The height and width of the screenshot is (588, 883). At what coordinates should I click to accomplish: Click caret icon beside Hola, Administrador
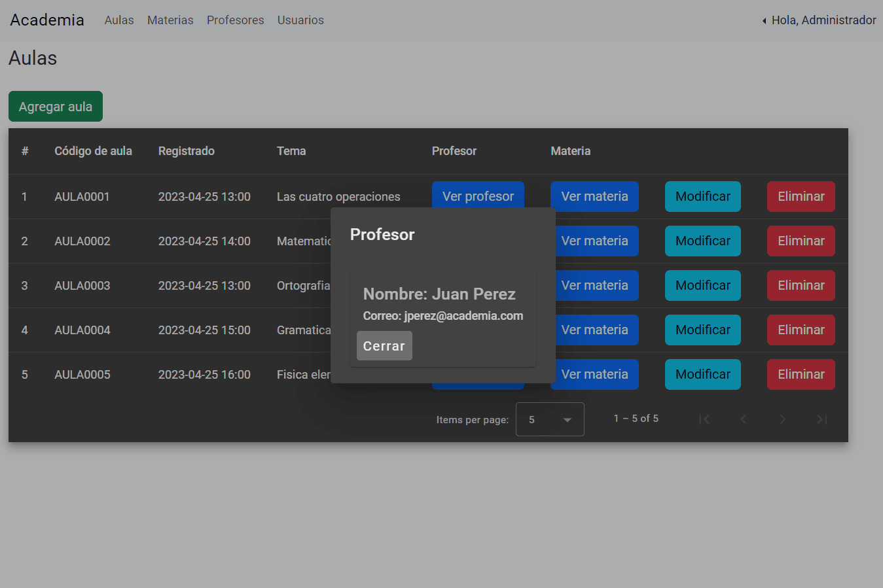[x=764, y=21]
